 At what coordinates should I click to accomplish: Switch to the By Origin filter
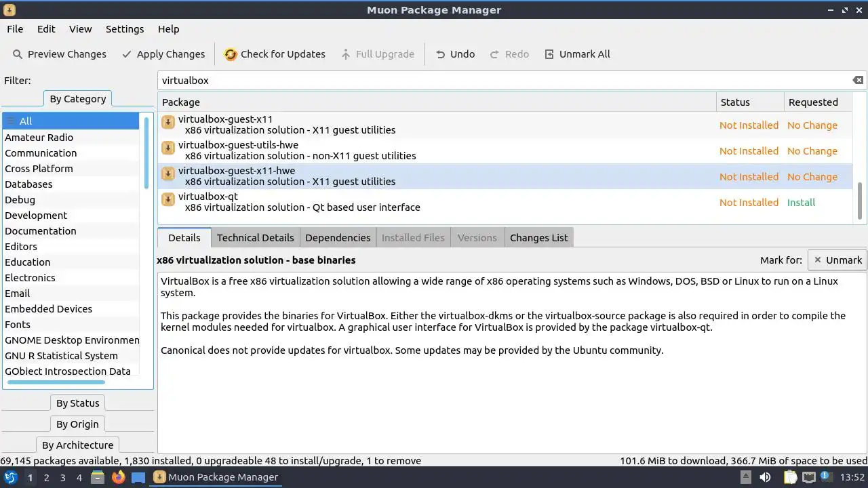click(x=77, y=424)
